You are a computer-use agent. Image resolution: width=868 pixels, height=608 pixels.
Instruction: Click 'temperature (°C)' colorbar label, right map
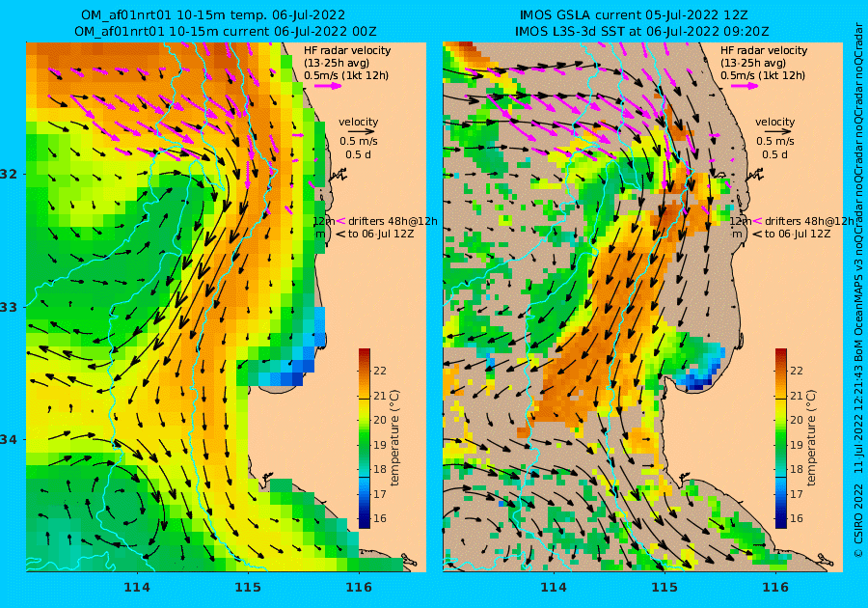(810, 438)
